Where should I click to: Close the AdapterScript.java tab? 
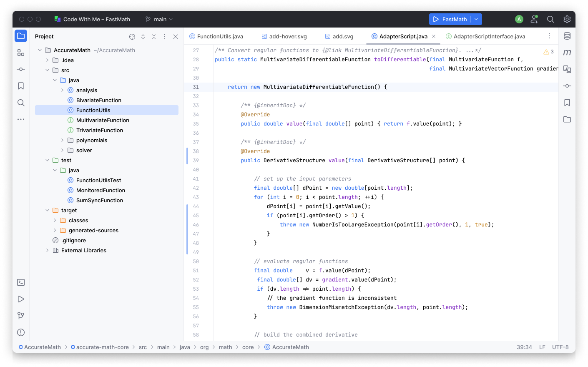pyautogui.click(x=434, y=36)
